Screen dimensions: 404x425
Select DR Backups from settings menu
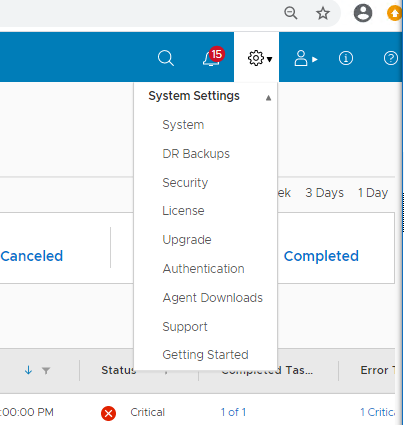coord(196,154)
